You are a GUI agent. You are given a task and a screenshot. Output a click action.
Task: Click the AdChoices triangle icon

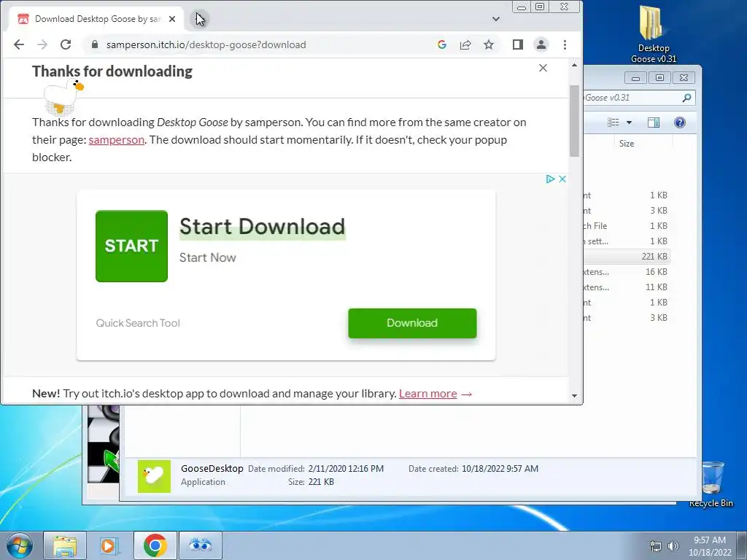pyautogui.click(x=550, y=179)
